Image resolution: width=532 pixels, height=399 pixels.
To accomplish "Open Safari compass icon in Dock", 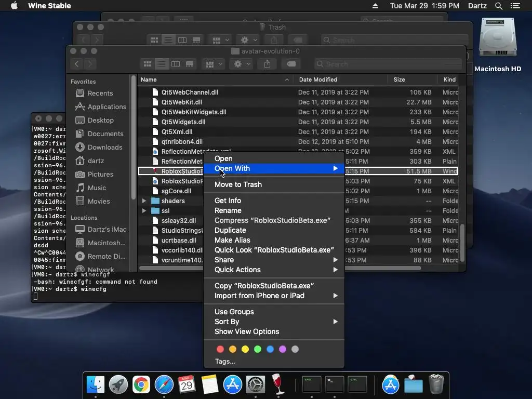I will click(164, 384).
